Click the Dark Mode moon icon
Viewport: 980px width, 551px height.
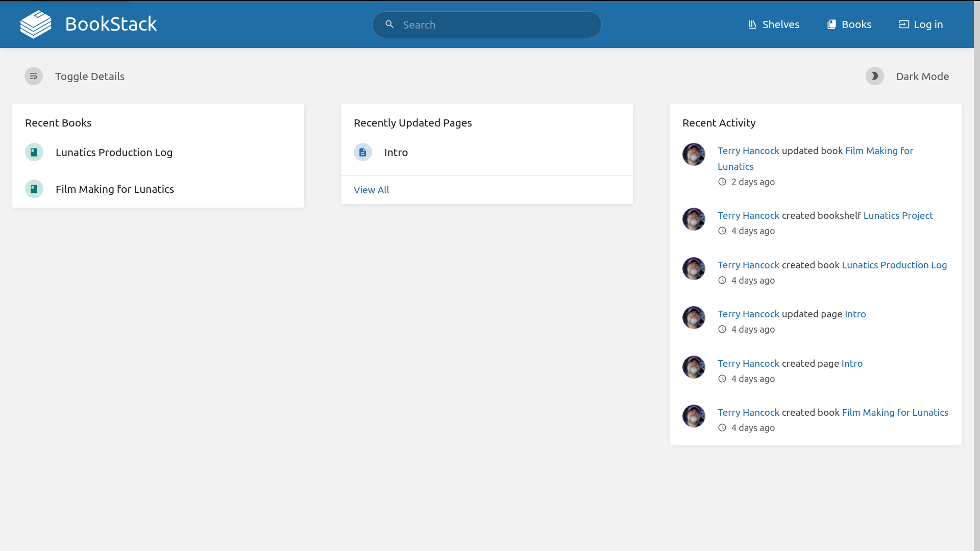tap(874, 76)
